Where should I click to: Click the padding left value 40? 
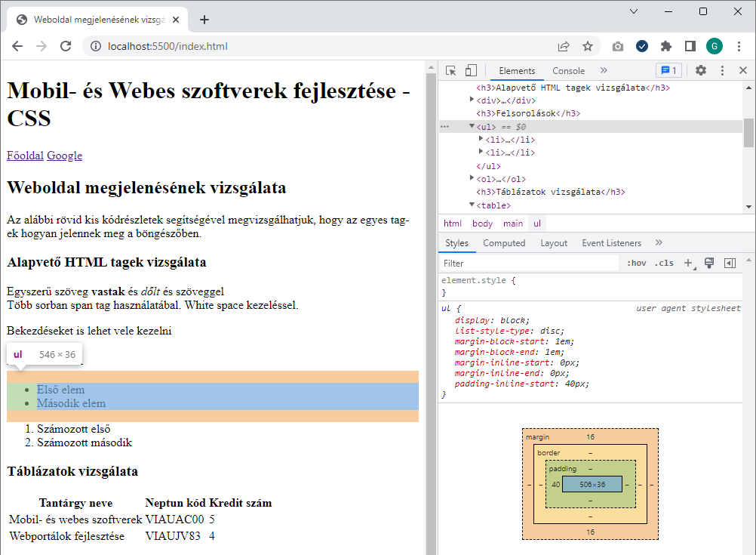[555, 484]
